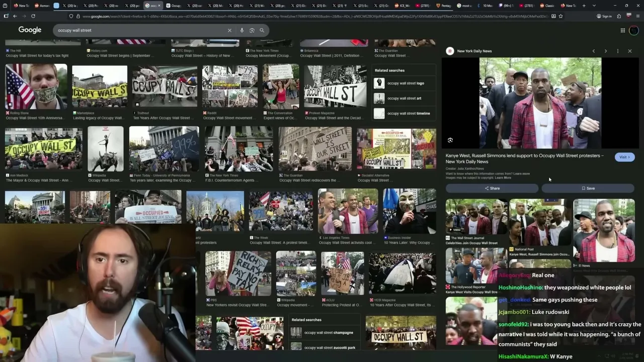Switch to the 'Pentag' browser tab
Image resolution: width=644 pixels, height=362 pixels.
[443, 6]
